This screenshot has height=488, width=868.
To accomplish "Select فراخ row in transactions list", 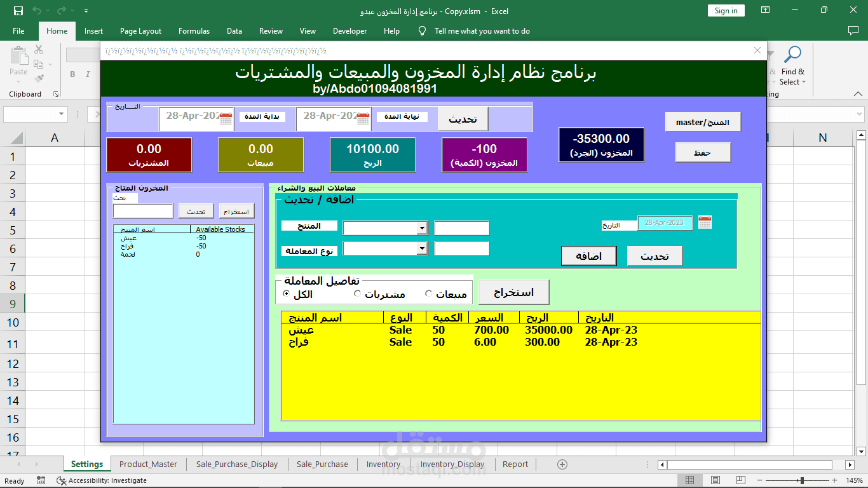I will (x=520, y=342).
